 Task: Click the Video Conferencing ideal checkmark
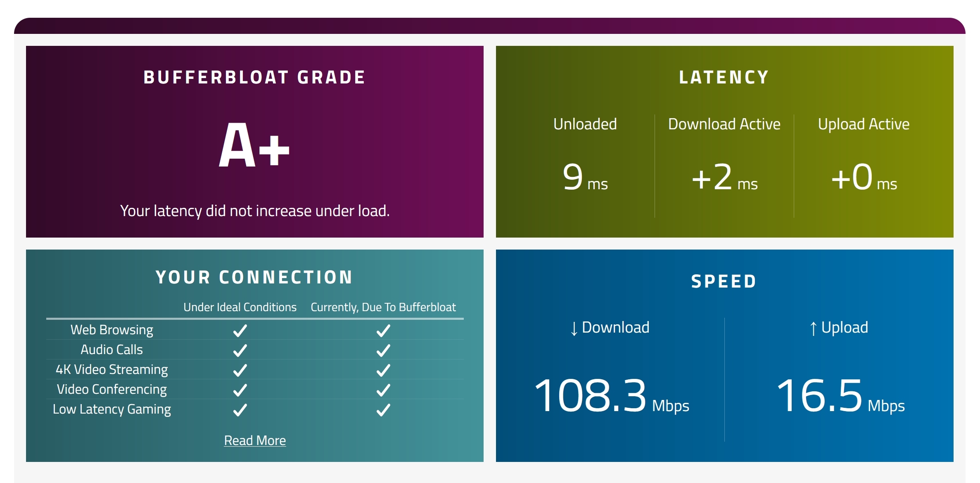pos(240,390)
